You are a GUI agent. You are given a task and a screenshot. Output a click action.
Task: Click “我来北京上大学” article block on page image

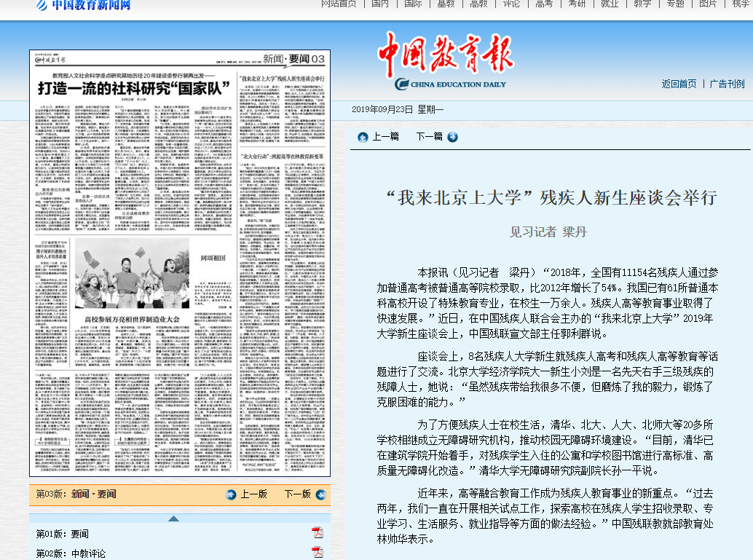[283, 109]
